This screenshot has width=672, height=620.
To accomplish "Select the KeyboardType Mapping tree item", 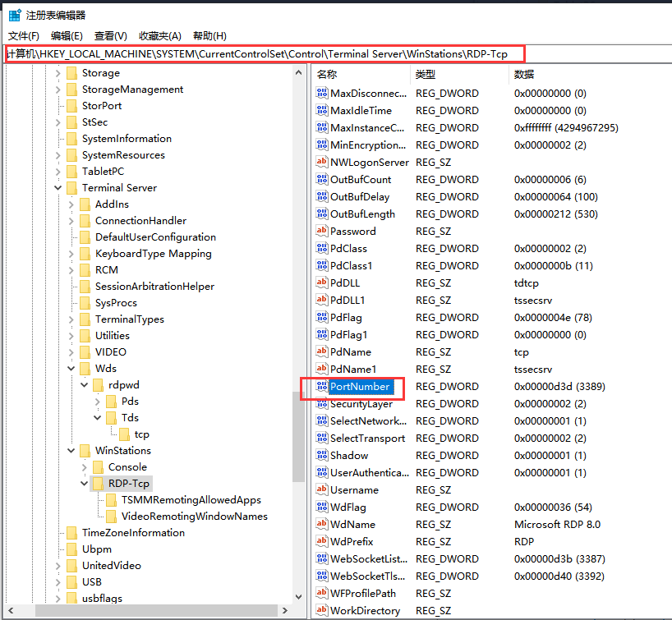I will click(x=154, y=254).
